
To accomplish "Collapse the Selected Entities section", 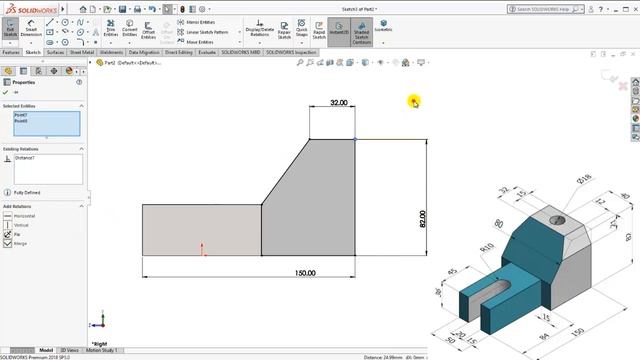I will click(x=81, y=106).
